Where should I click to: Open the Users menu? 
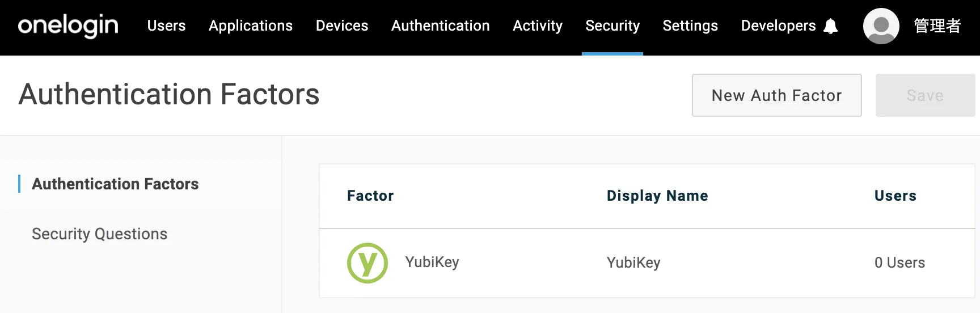pyautogui.click(x=166, y=26)
